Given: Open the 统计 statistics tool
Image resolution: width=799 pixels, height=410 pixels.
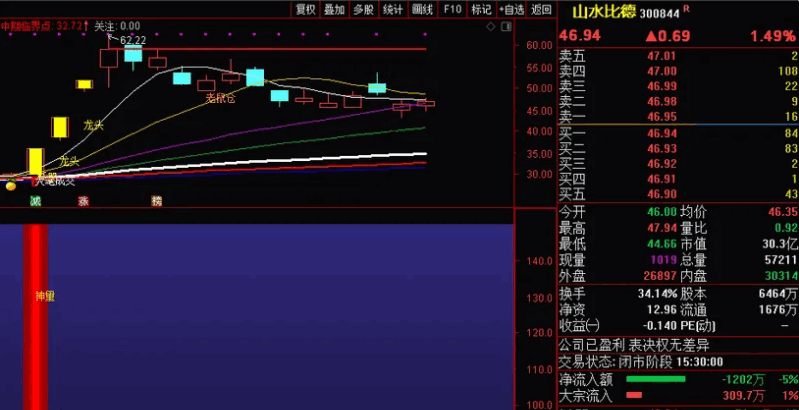Looking at the screenshot, I should pos(393,9).
